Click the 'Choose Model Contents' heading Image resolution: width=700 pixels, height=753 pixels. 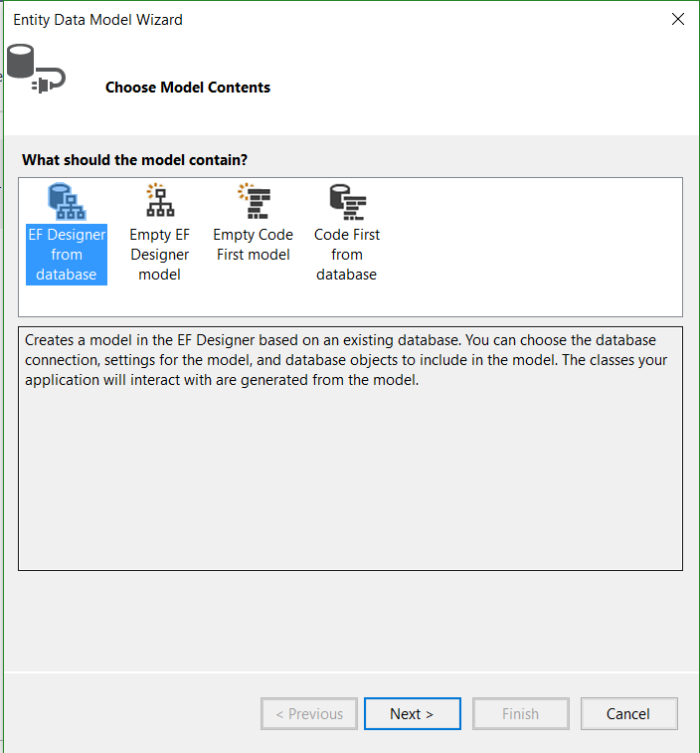(188, 88)
